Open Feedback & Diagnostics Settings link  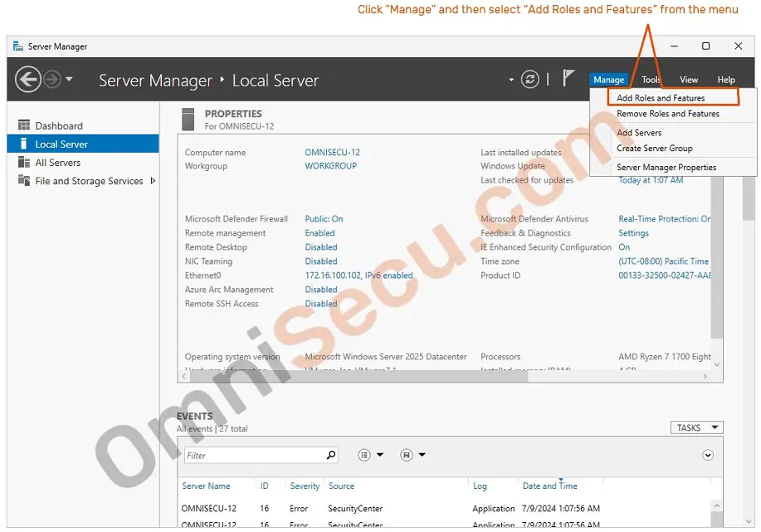633,233
